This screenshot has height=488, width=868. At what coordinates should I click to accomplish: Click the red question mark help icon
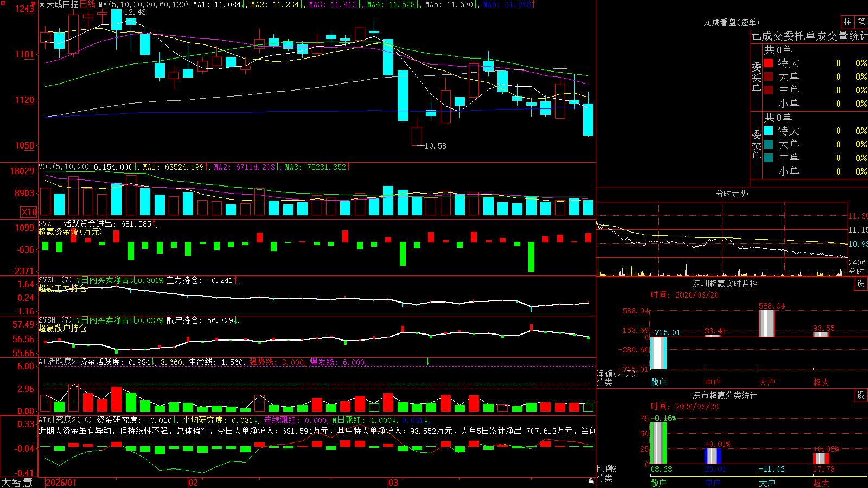[34, 4]
